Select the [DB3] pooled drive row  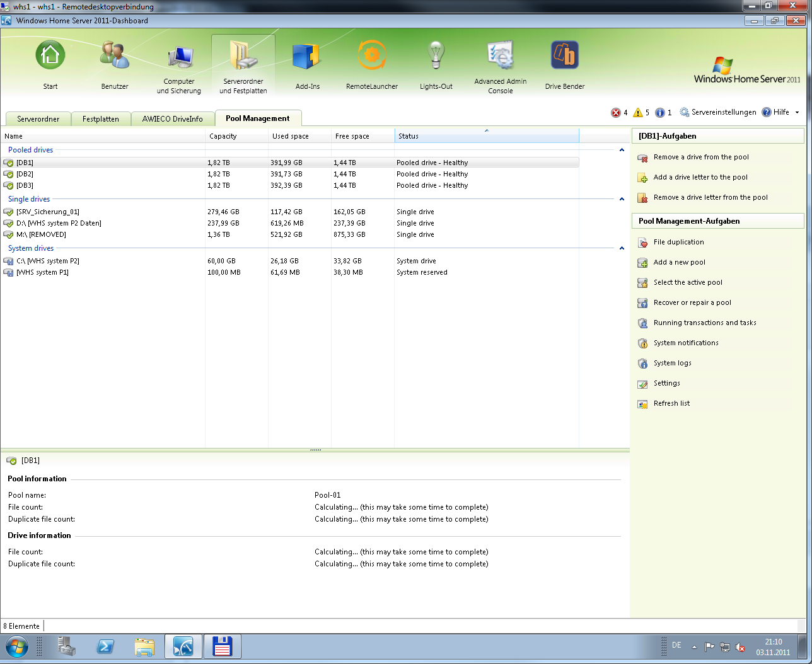290,185
